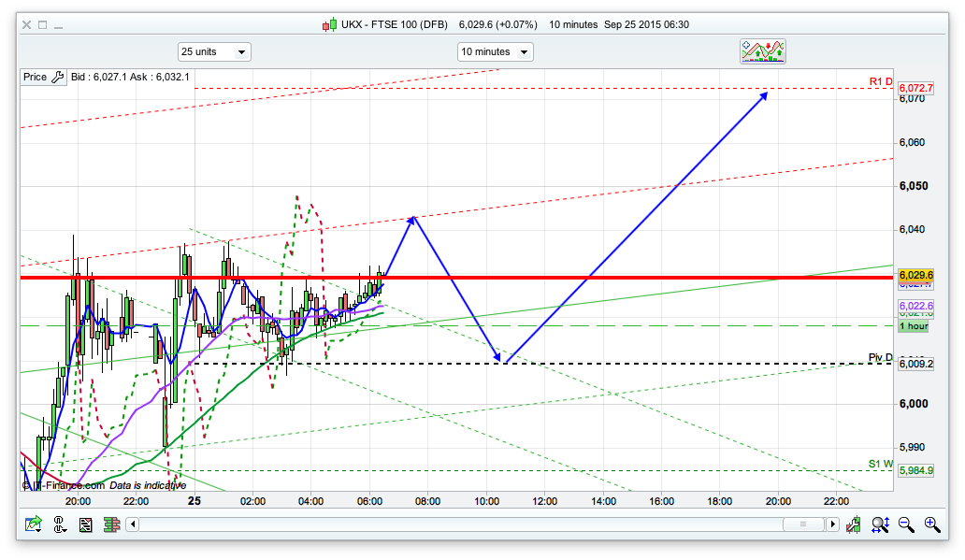The width and height of the screenshot is (965, 560).
Task: Click the horizontal scrollbar thumb
Action: [x=801, y=524]
